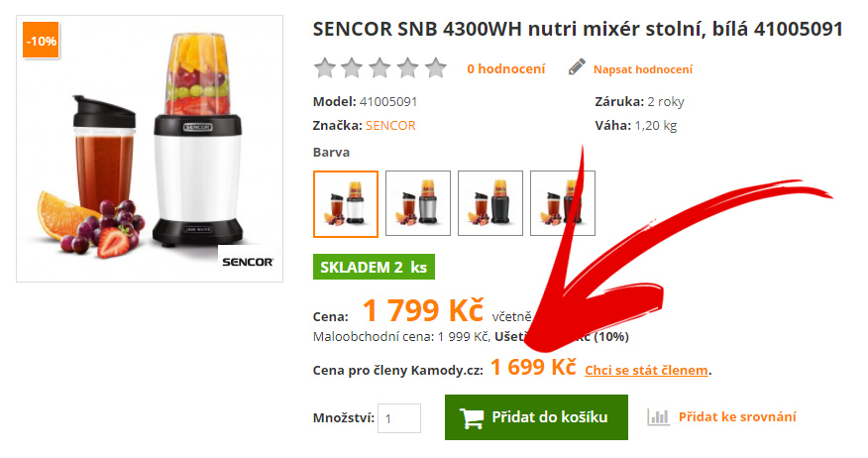Select the fifth rating star
The height and width of the screenshot is (458, 868).
(x=436, y=68)
